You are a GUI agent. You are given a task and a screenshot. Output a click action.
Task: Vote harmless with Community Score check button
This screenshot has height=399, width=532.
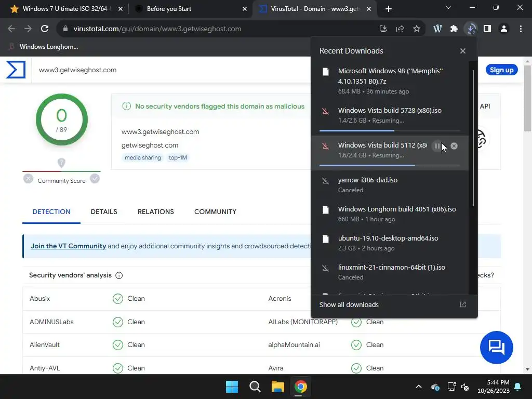pos(95,179)
